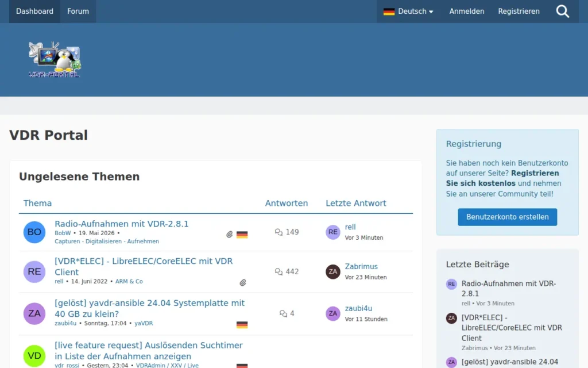Click BO avatar of Radio-Aufnahmen thread

tap(34, 232)
